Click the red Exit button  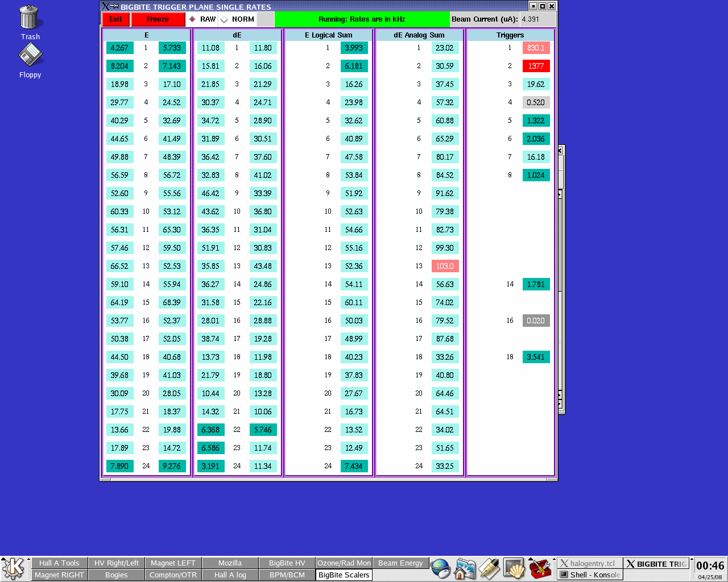[116, 19]
